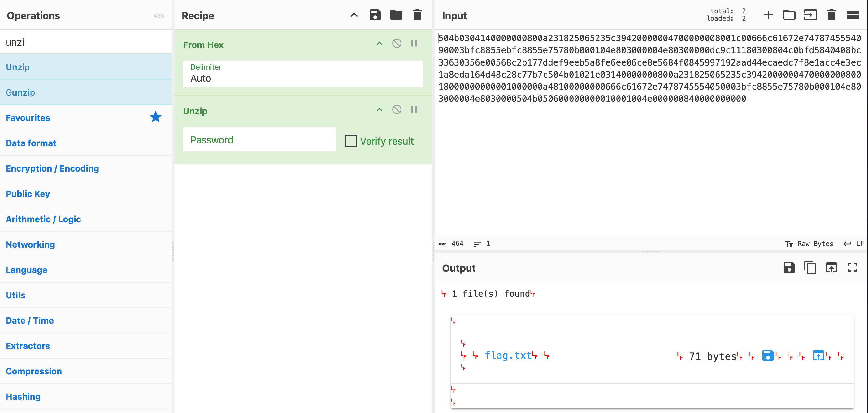This screenshot has height=413, width=868.
Task: Add a new input tab
Action: coord(768,15)
